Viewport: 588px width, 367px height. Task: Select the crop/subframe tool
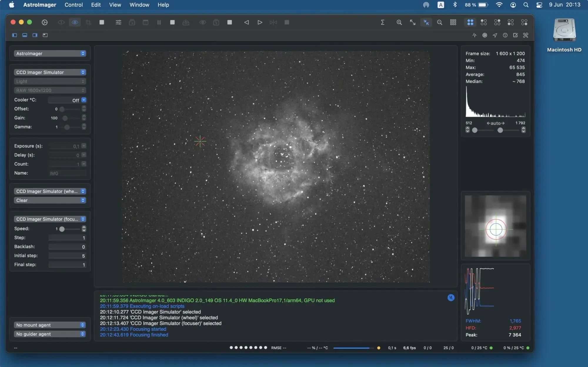pos(88,22)
